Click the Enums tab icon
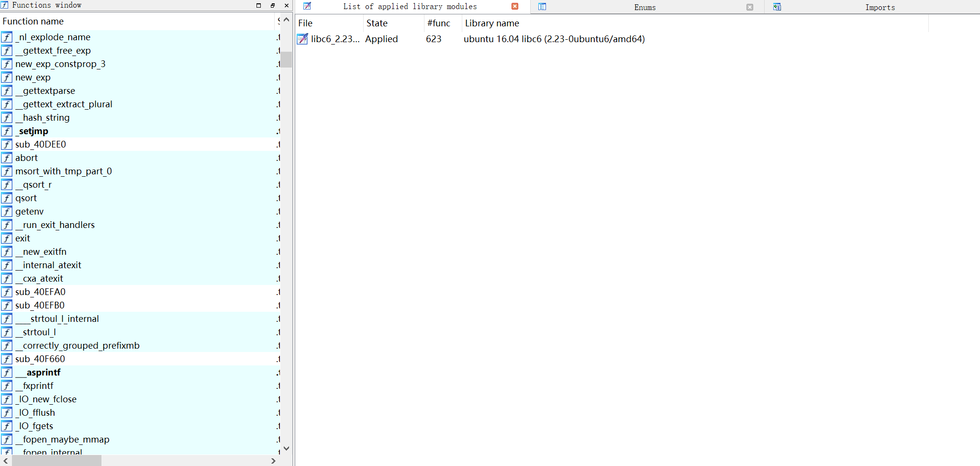 tap(542, 7)
